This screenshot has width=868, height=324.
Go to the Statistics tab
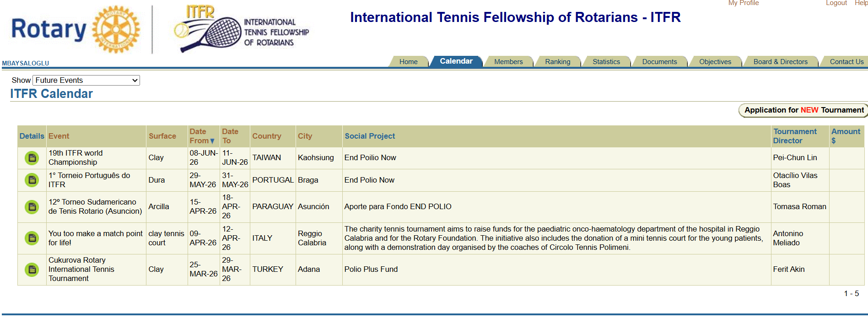click(x=606, y=62)
